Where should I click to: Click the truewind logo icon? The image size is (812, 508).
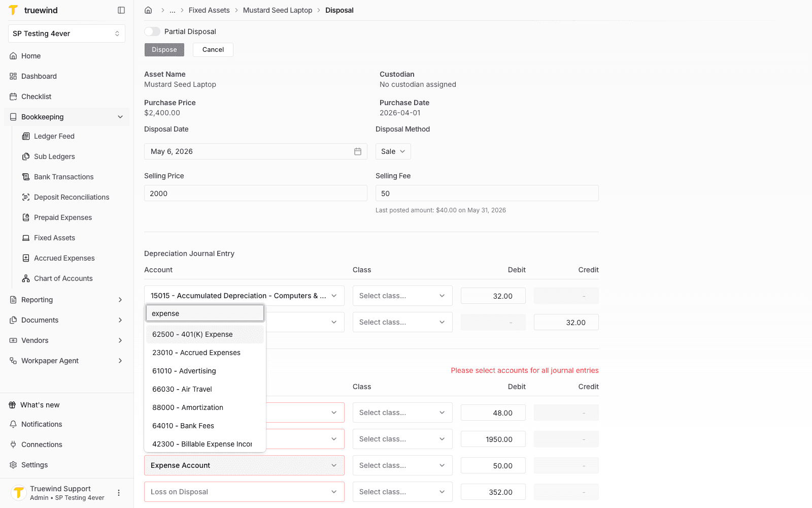pyautogui.click(x=13, y=10)
